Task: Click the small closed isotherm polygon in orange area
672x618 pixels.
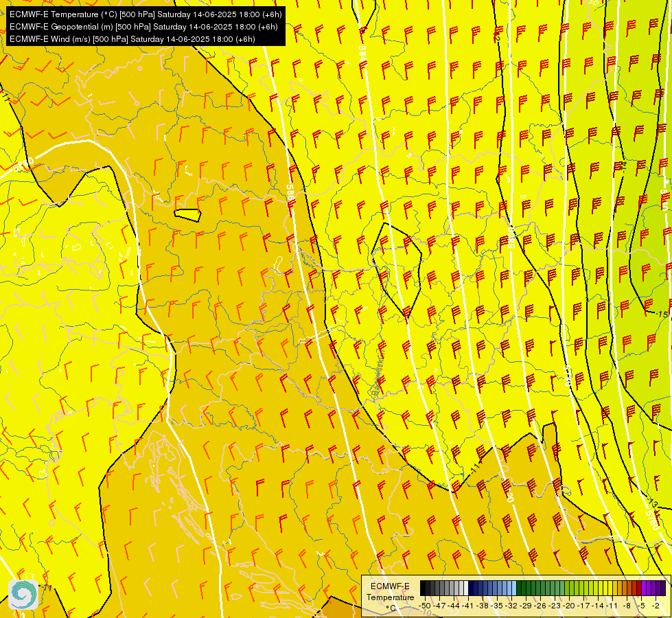Action: click(187, 215)
